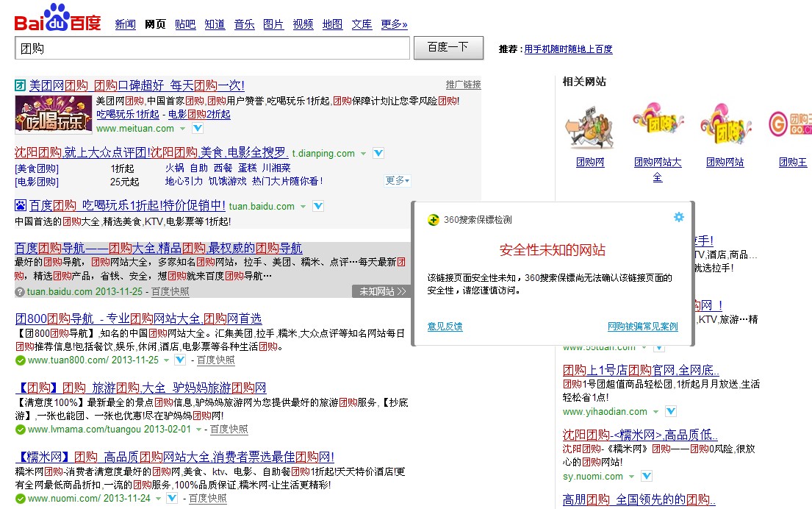Switch to the 知道 tab
812x509 pixels.
(x=215, y=24)
